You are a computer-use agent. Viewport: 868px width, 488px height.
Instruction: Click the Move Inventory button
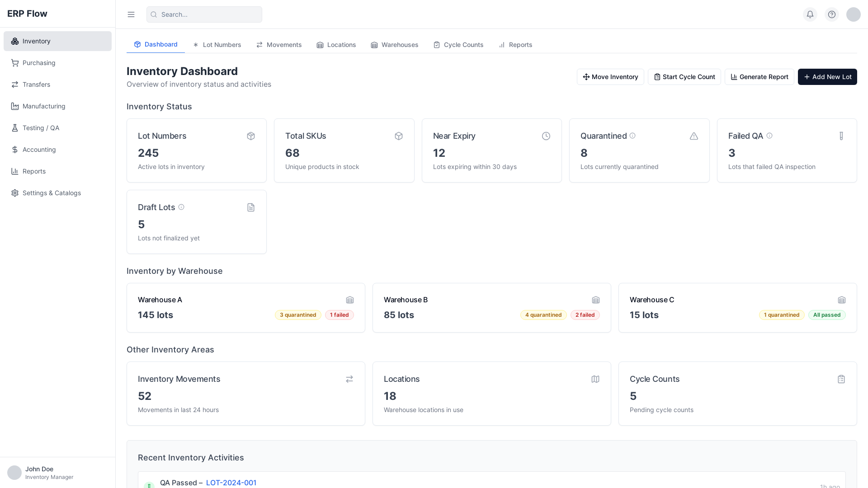point(610,77)
